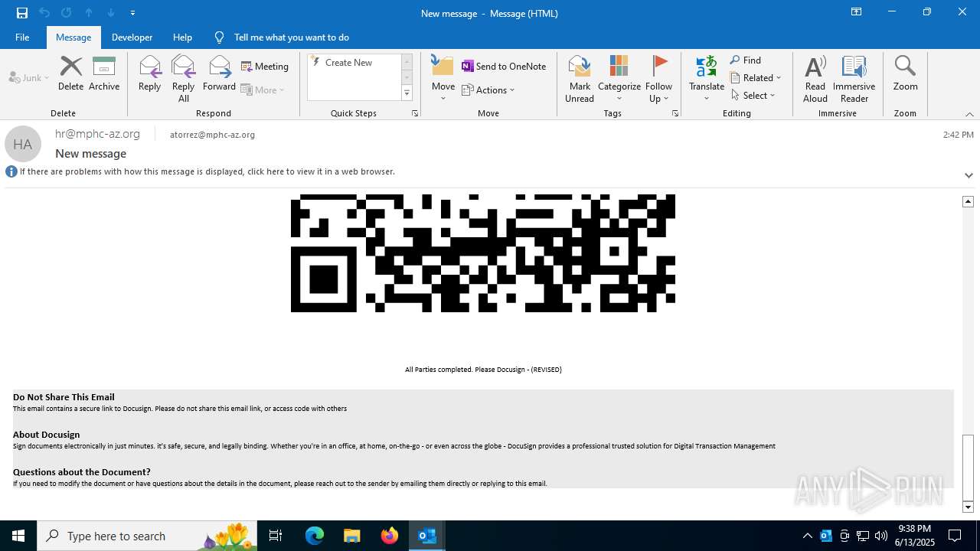
Task: Reply to the sender
Action: point(150,73)
